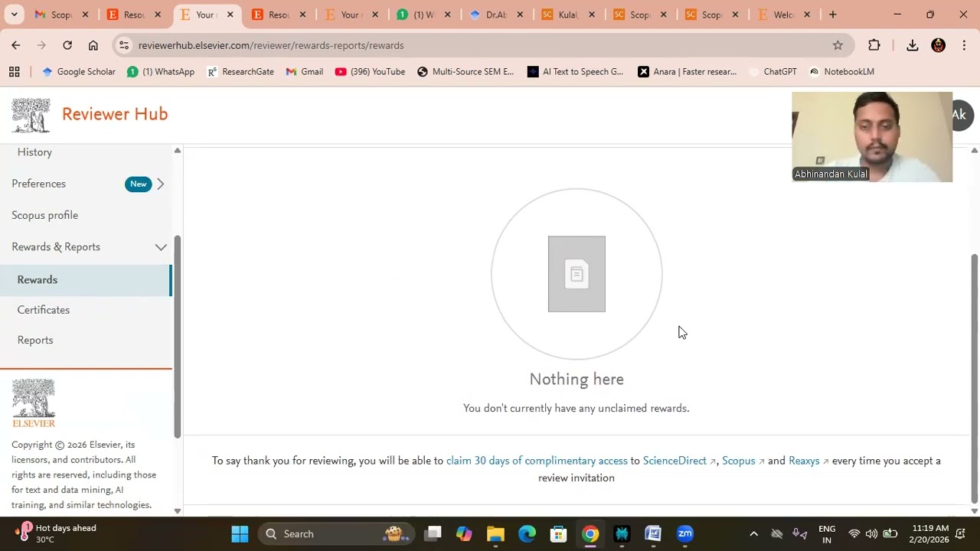Open Google Chrome taskbar icon
The height and width of the screenshot is (551, 980).
click(590, 533)
